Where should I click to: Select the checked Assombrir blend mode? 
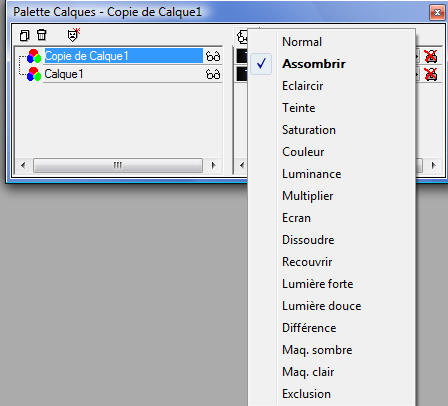tap(314, 64)
